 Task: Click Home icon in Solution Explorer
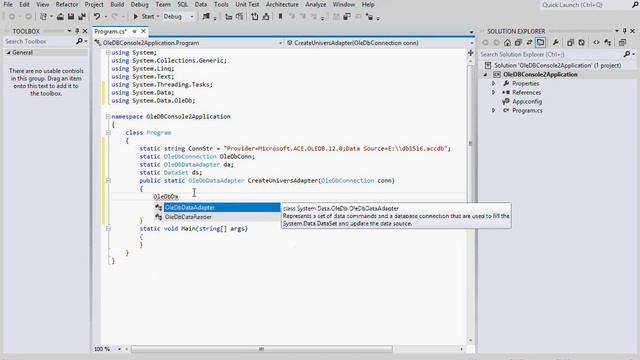click(x=507, y=42)
